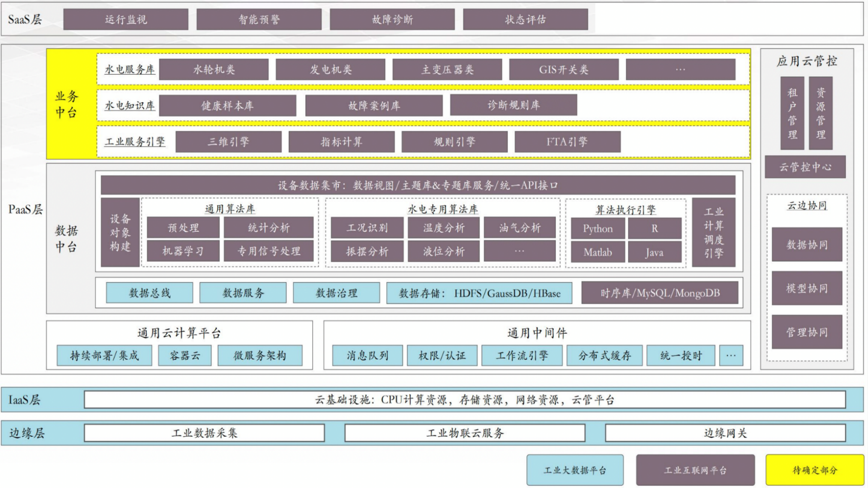Click the 运行监视 block in the SaaS layer
Viewport: 868px width, 488px height.
pyautogui.click(x=126, y=19)
